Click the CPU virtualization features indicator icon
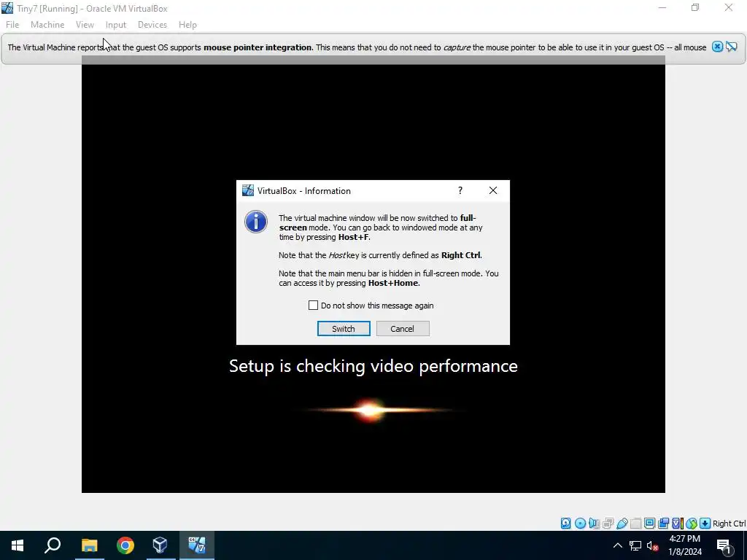The image size is (747, 560). coord(678,524)
